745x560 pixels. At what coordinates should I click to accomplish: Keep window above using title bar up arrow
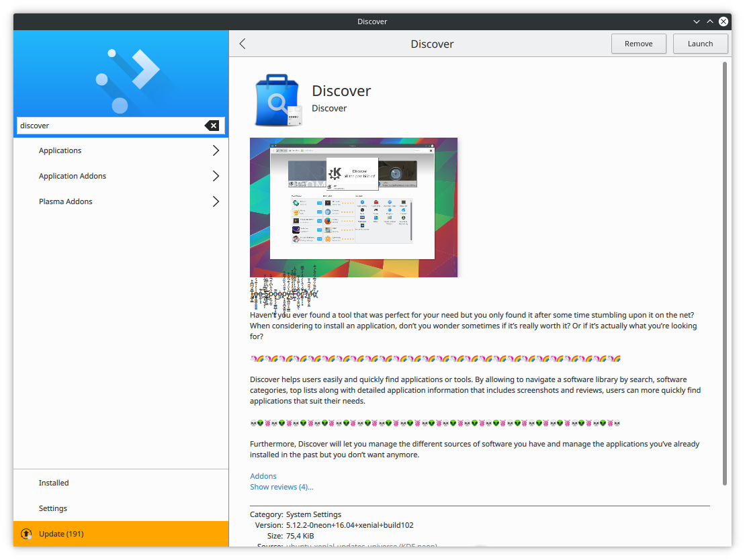pos(710,21)
